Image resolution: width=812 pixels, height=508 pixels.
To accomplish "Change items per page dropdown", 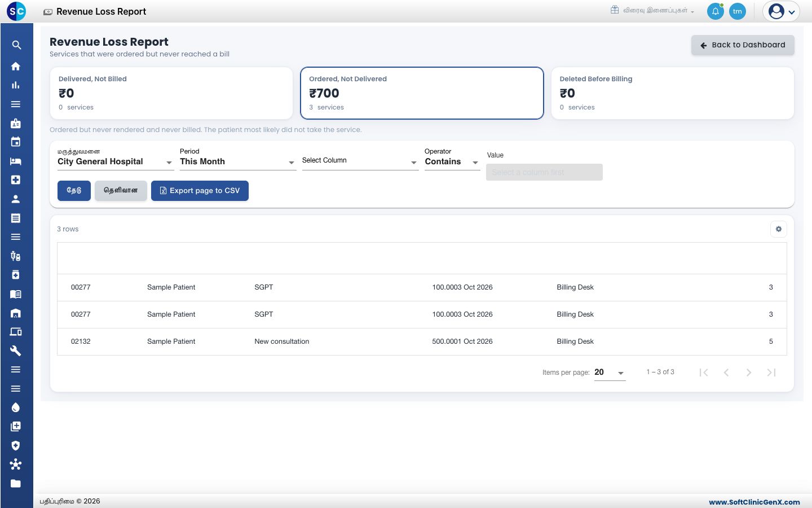I will (610, 373).
